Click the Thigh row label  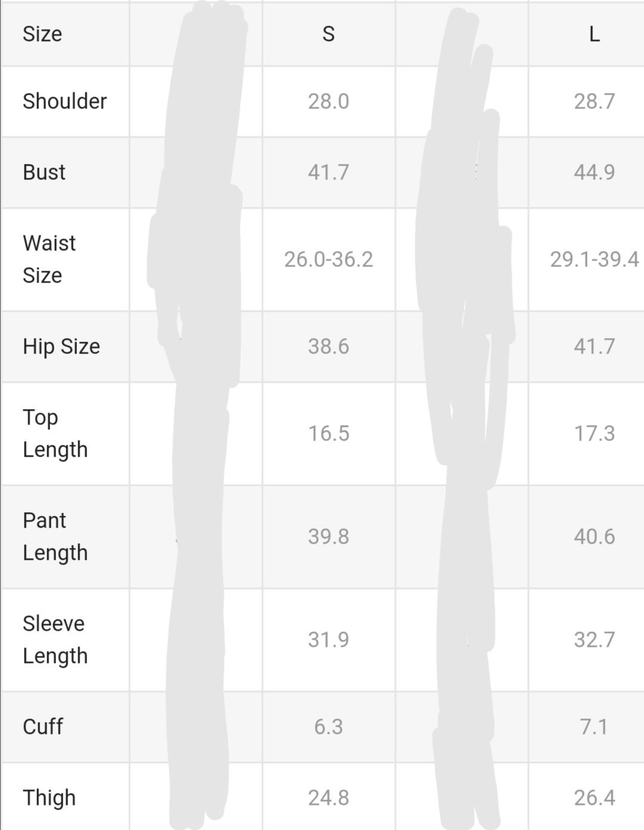(49, 798)
